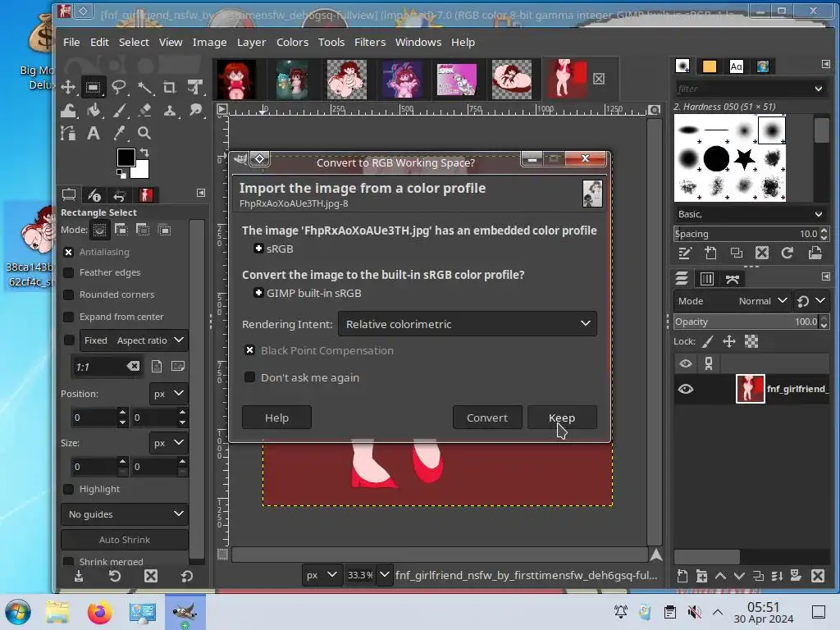Click the restore tool preset icon

pyautogui.click(x=115, y=576)
